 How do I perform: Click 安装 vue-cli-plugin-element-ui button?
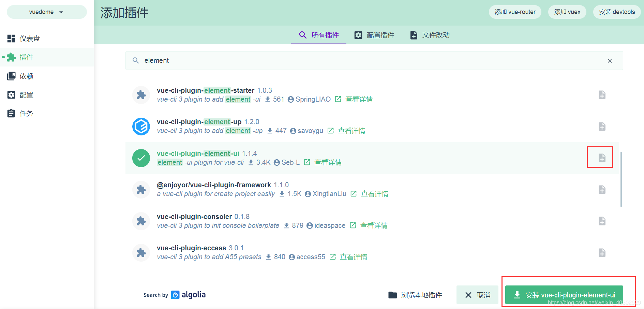(x=564, y=295)
